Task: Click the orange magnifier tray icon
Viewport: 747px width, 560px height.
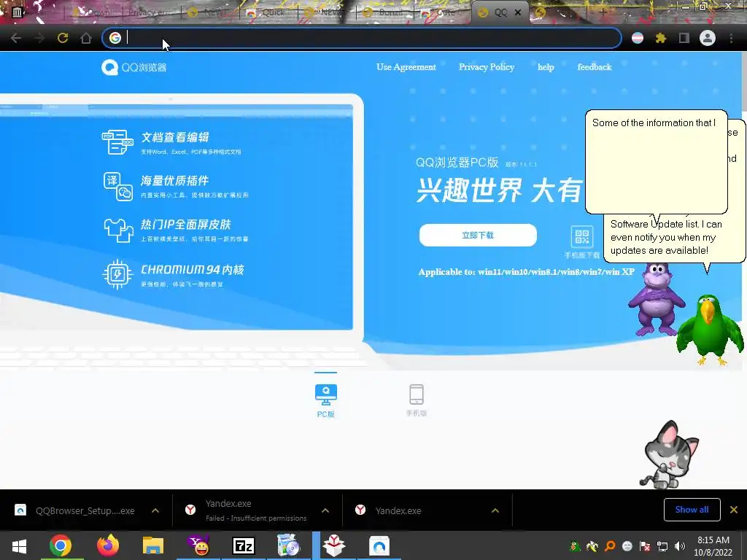Action: point(610,546)
